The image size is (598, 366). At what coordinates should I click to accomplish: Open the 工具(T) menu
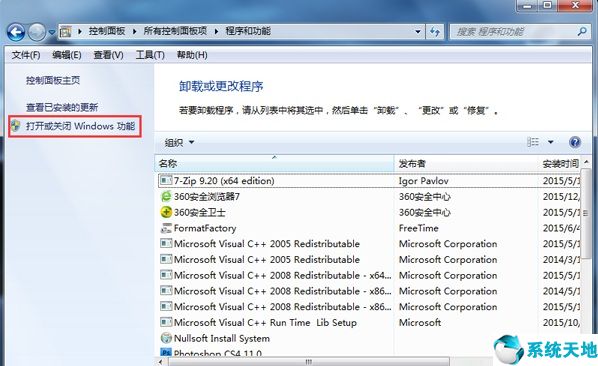150,55
